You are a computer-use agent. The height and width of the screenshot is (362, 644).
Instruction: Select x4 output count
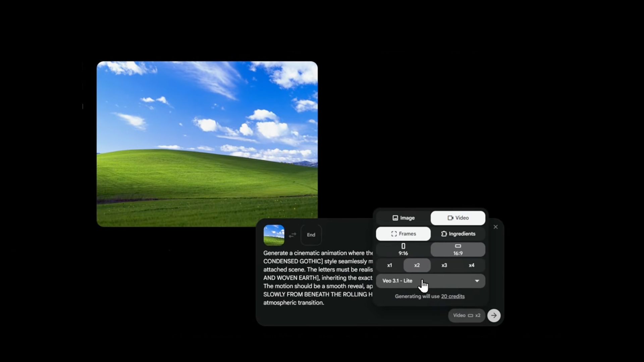(471, 265)
